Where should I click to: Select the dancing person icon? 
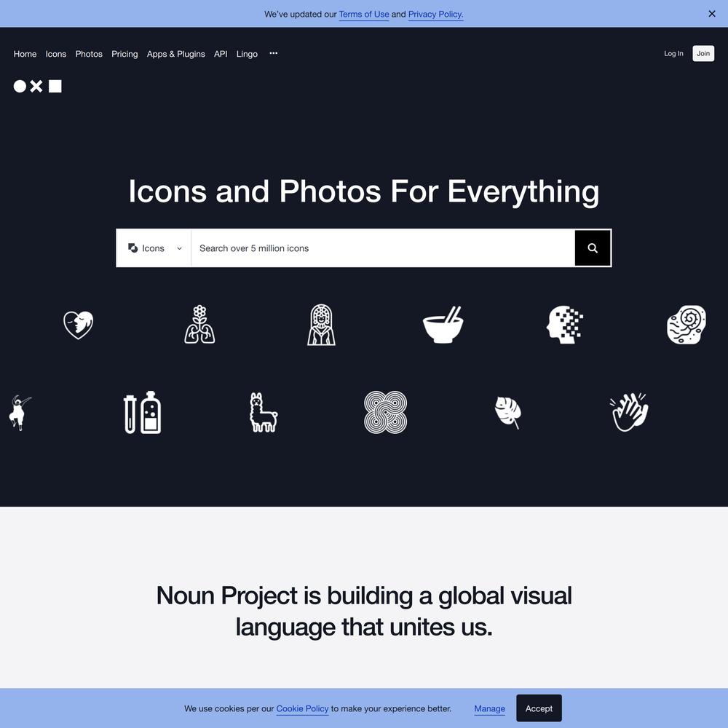click(x=20, y=413)
